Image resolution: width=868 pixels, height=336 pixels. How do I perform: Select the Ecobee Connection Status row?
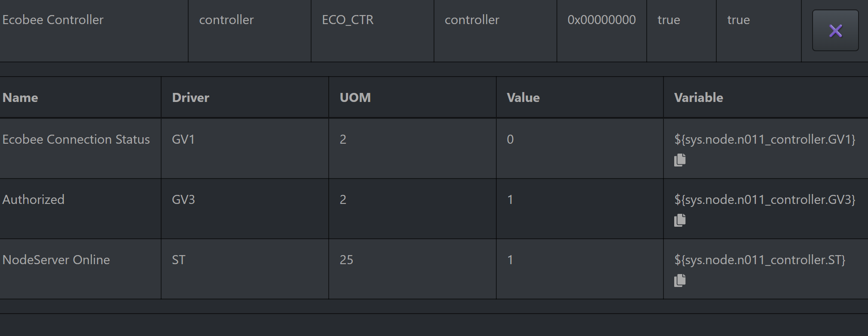(x=76, y=139)
